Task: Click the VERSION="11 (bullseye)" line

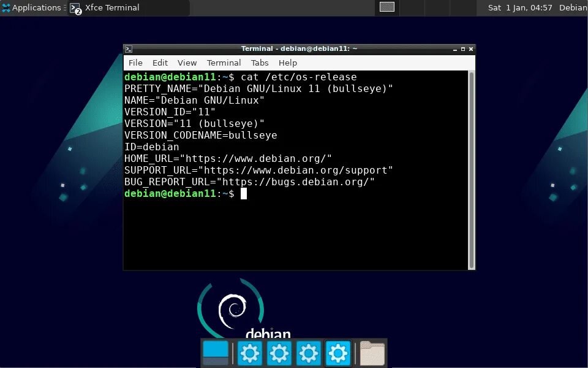Action: click(194, 123)
